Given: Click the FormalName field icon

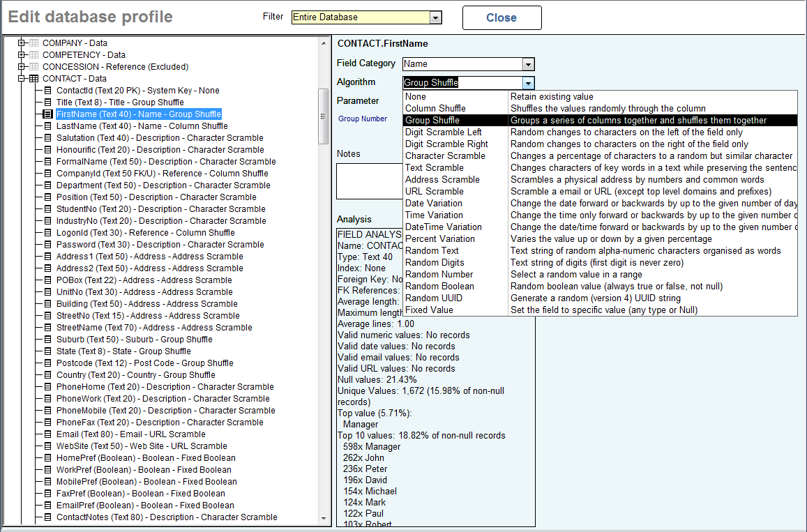Looking at the screenshot, I should click(48, 162).
